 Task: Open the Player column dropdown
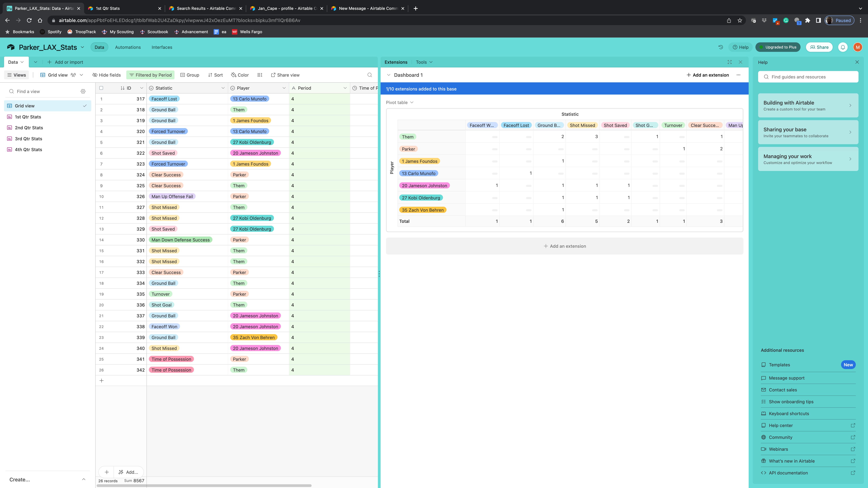point(284,88)
